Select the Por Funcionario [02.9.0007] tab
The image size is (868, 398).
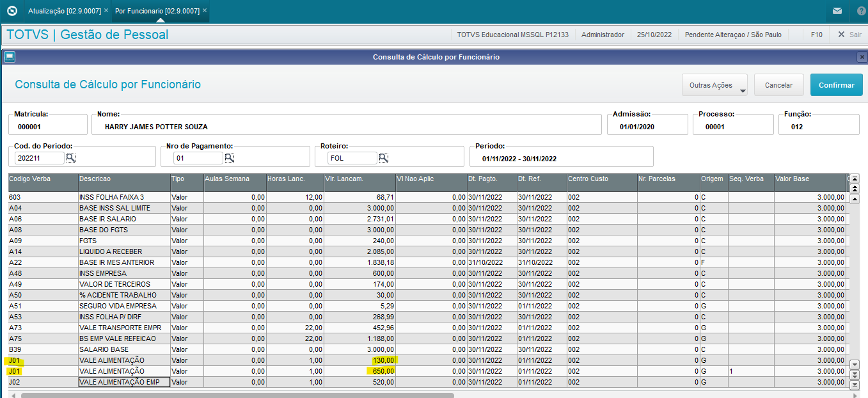[157, 11]
